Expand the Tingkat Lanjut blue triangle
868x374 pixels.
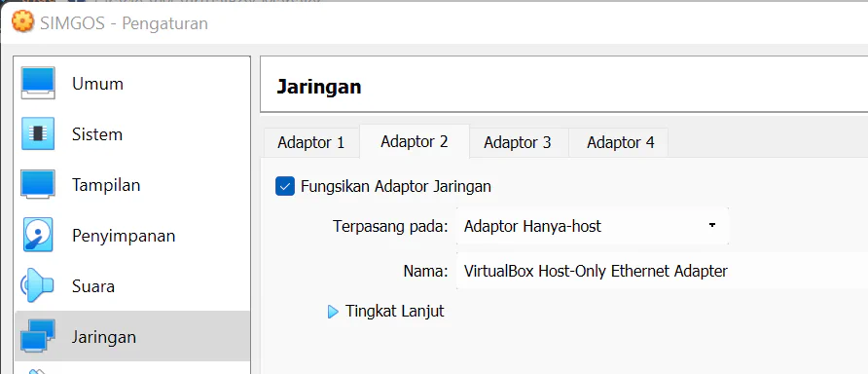click(x=333, y=312)
